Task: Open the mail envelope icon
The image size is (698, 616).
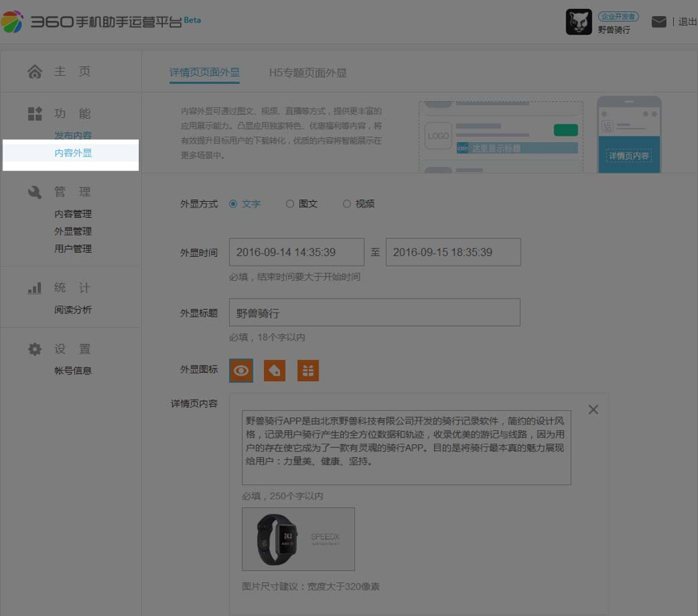Action: click(x=658, y=21)
